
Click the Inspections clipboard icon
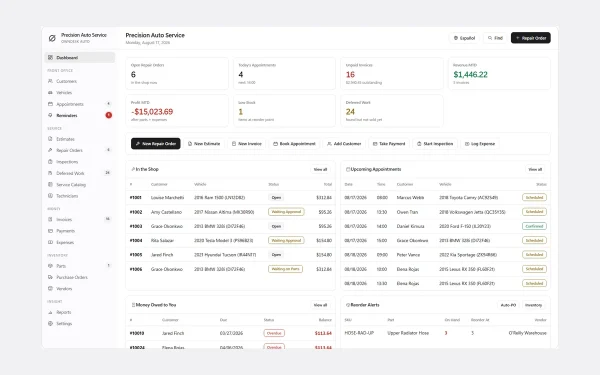pyautogui.click(x=50, y=161)
